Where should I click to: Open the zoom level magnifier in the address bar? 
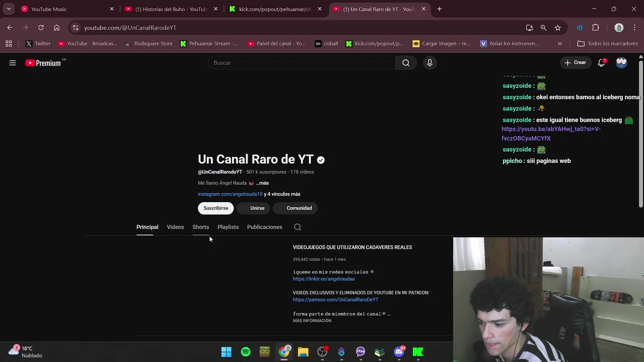click(x=543, y=28)
